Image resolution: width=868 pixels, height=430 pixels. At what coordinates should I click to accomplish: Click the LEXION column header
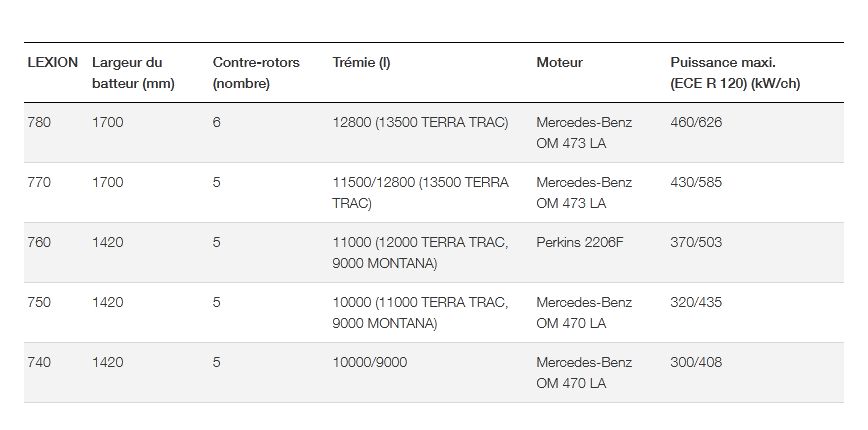pos(52,63)
